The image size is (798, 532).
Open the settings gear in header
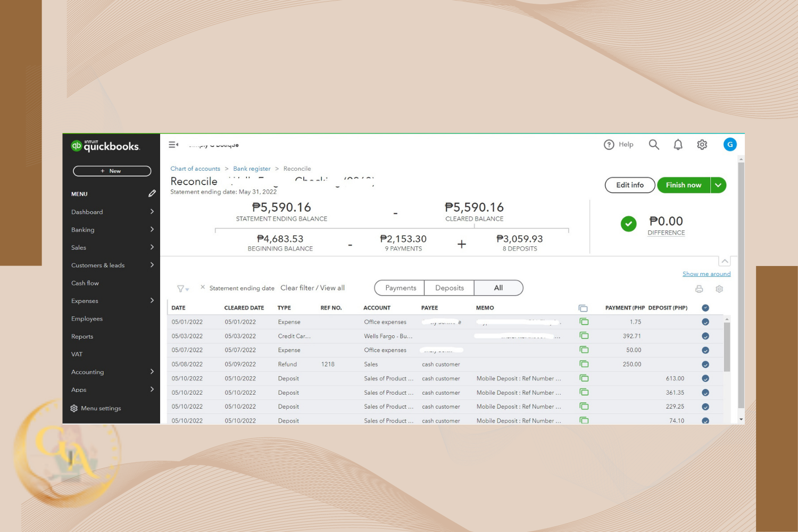tap(702, 145)
